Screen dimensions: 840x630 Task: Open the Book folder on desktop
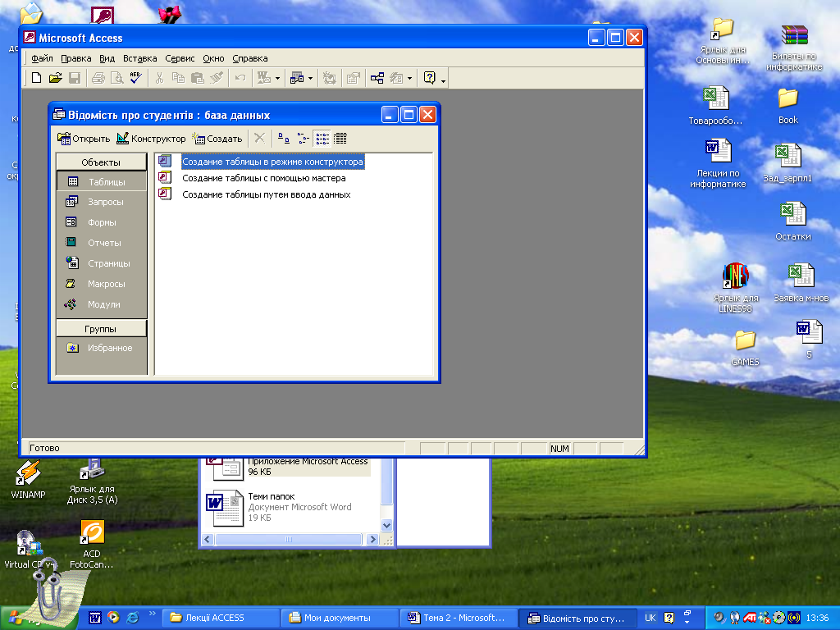(788, 106)
